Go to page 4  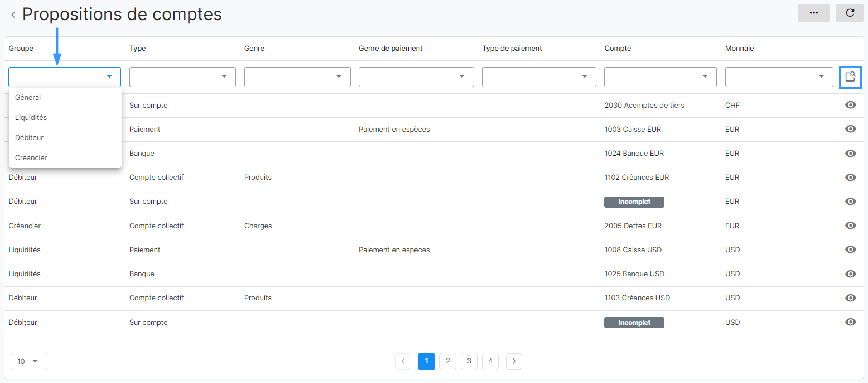[490, 361]
